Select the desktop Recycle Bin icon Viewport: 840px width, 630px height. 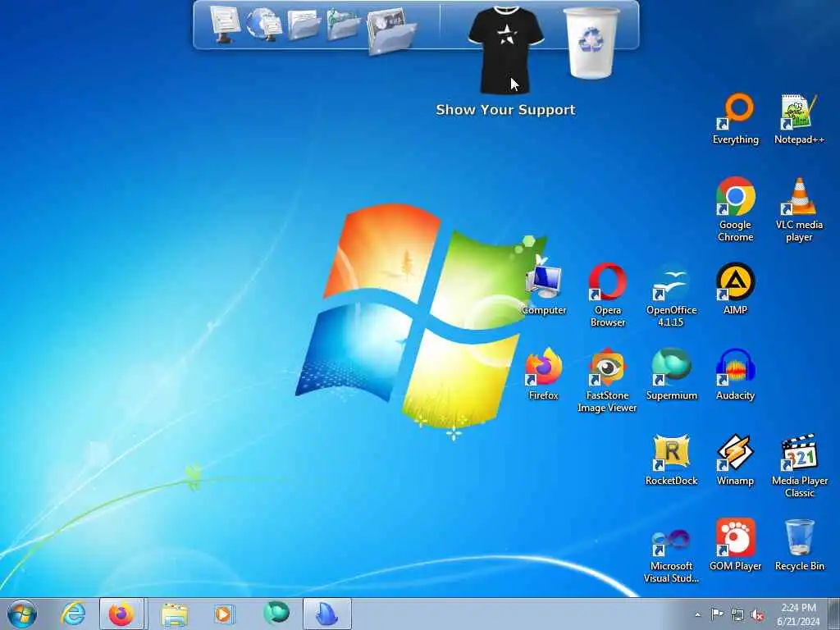[x=799, y=546]
